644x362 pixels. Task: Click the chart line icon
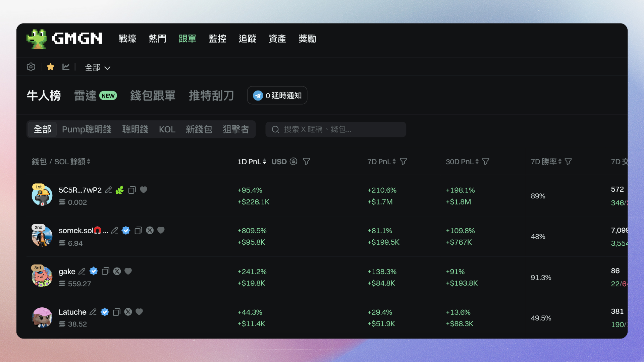tap(66, 67)
